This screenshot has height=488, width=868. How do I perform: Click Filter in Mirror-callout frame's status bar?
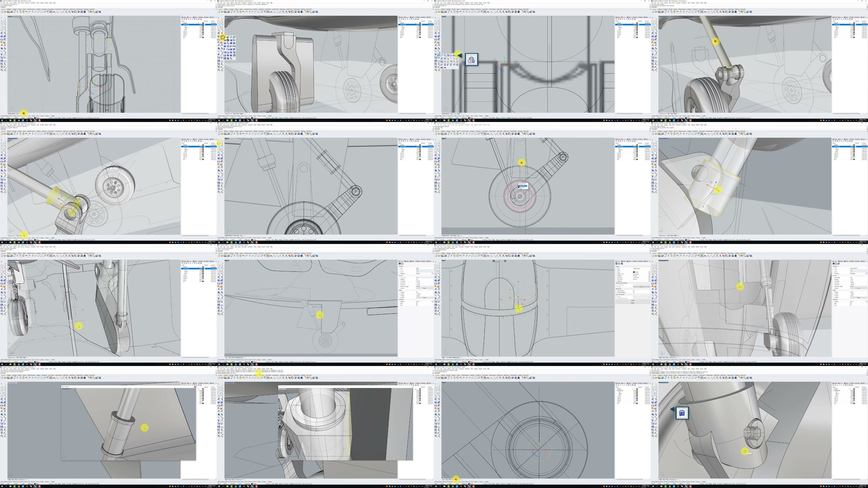click(x=521, y=118)
